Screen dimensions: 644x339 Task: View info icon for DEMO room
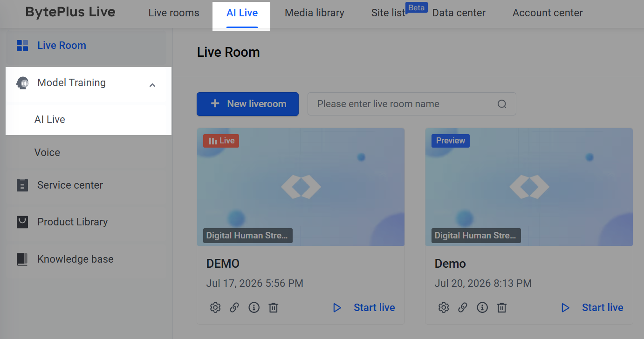tap(254, 307)
